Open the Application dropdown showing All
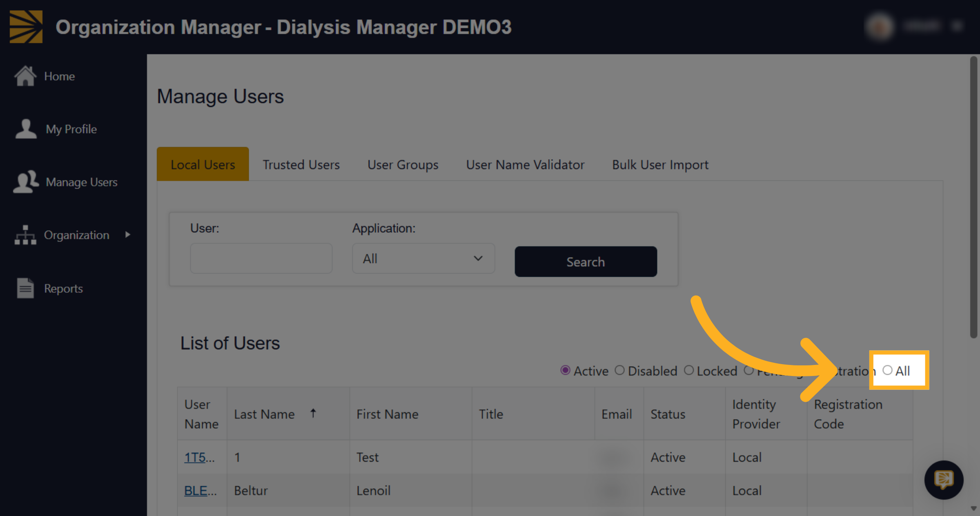 pyautogui.click(x=423, y=258)
